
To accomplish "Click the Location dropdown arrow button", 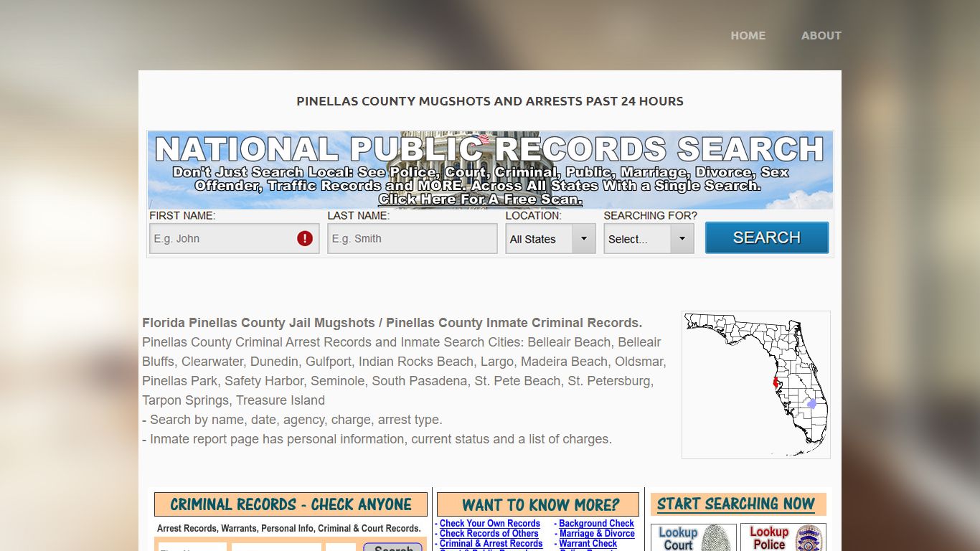I will (x=583, y=239).
